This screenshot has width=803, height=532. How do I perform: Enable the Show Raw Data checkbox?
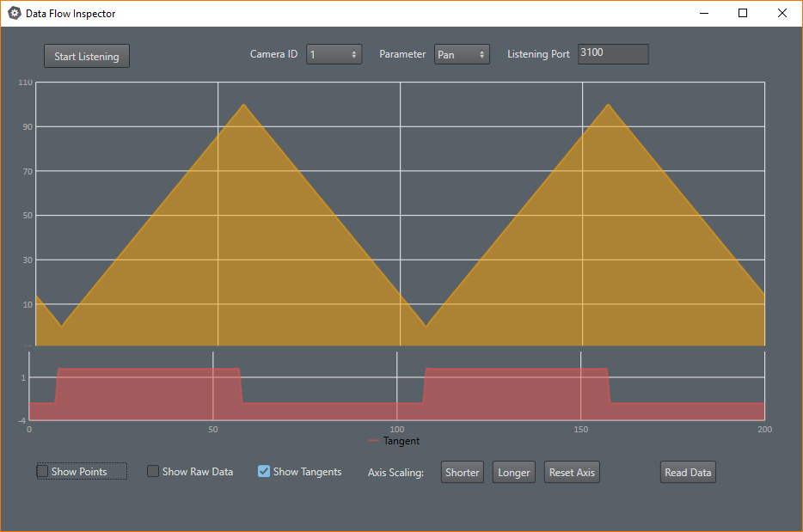[153, 471]
